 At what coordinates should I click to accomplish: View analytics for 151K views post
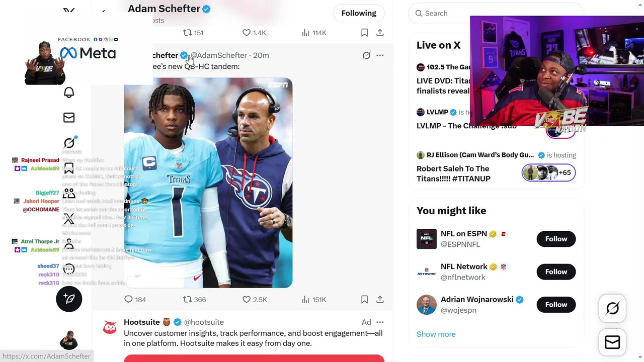[x=314, y=300]
